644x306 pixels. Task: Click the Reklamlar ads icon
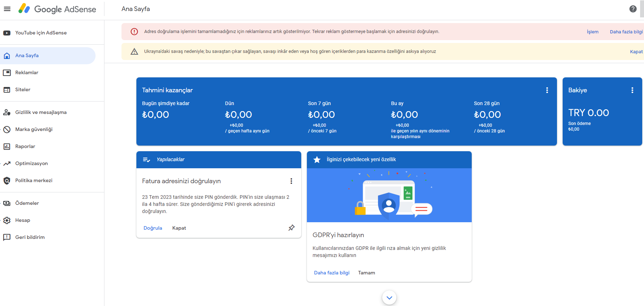point(7,73)
